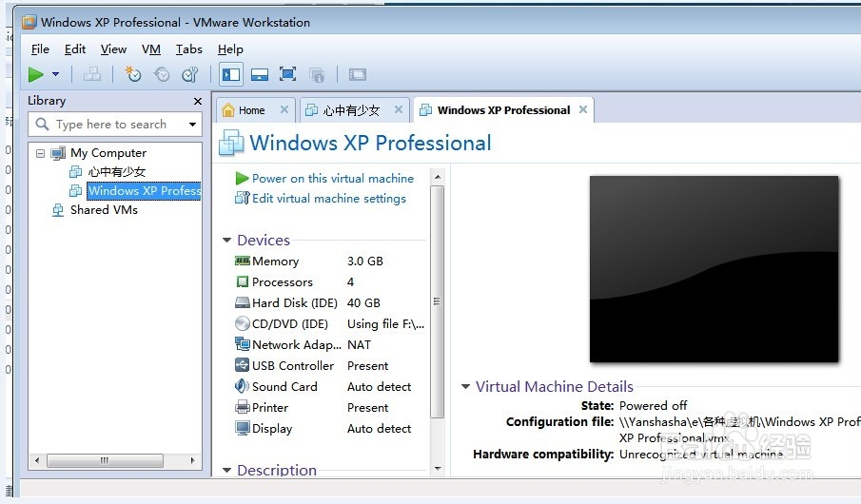Toggle the library sidebar view button
861x504 pixels.
click(x=231, y=74)
